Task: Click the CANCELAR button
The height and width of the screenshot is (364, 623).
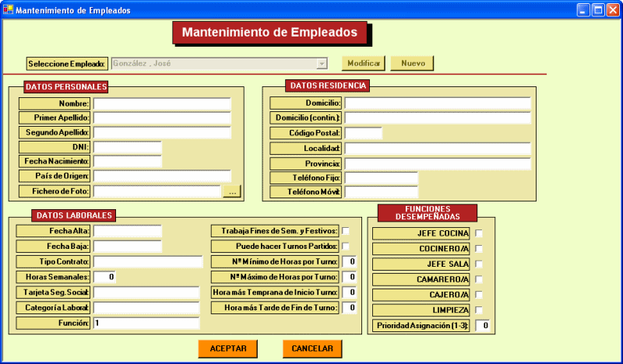Action: (312, 349)
